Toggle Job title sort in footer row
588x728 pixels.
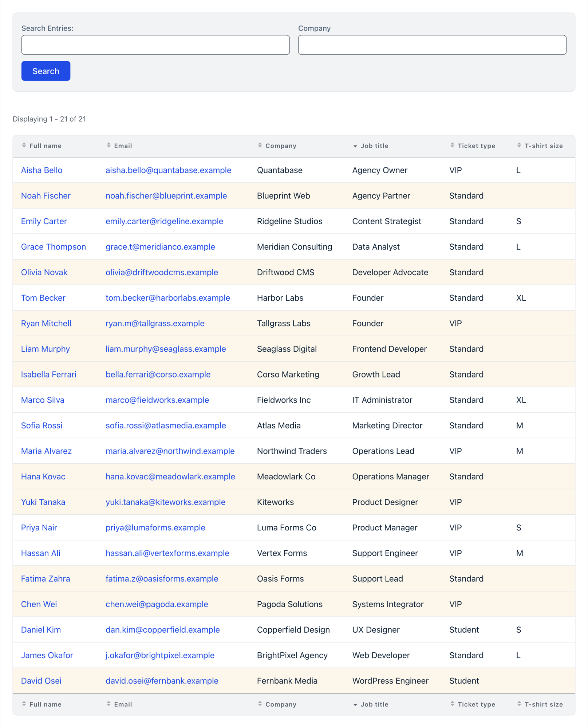pos(371,704)
